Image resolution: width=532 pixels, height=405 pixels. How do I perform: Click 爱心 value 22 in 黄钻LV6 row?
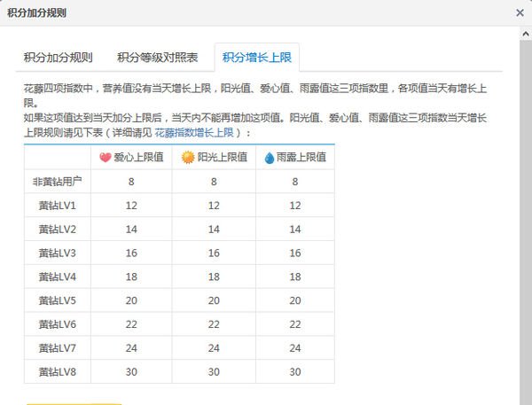pyautogui.click(x=131, y=324)
